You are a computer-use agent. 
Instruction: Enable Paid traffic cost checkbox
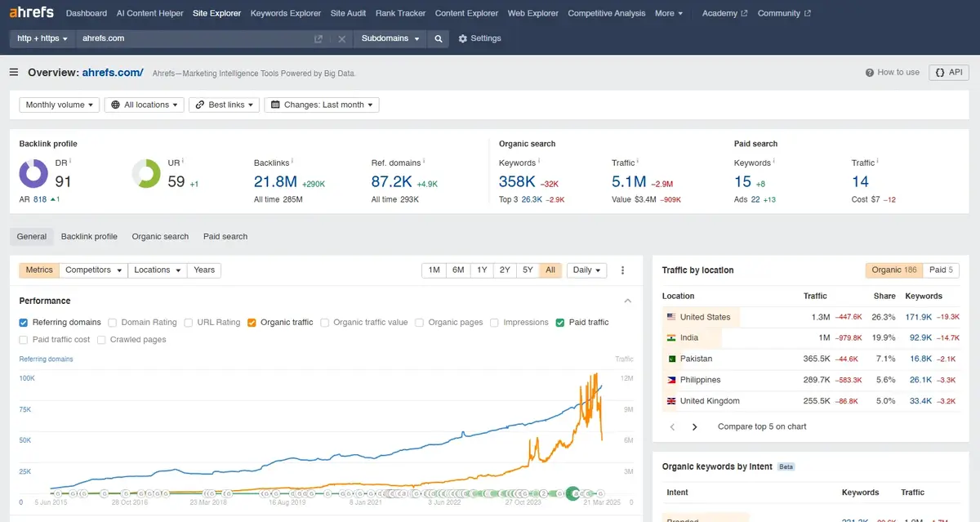coord(24,340)
